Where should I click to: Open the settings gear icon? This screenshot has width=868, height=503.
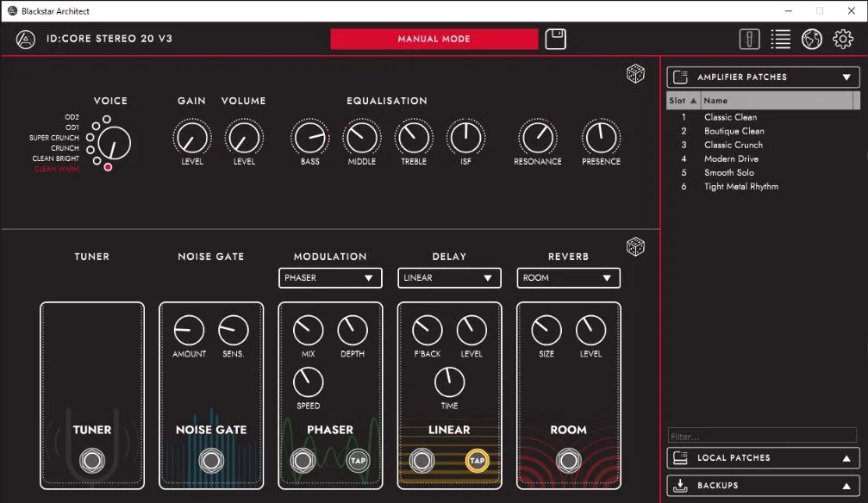(x=842, y=39)
